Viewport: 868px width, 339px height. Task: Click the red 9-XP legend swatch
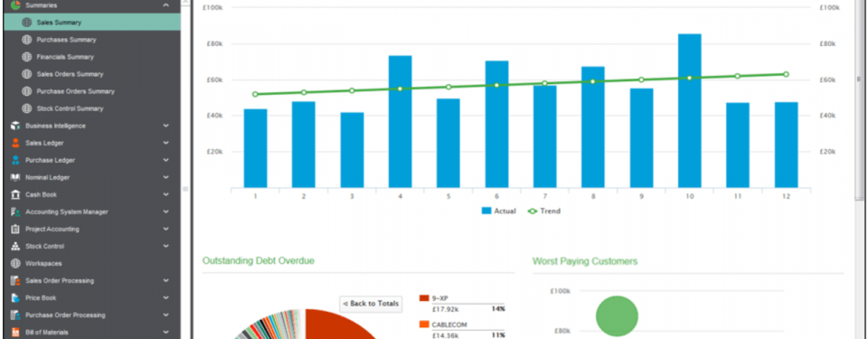coord(425,298)
